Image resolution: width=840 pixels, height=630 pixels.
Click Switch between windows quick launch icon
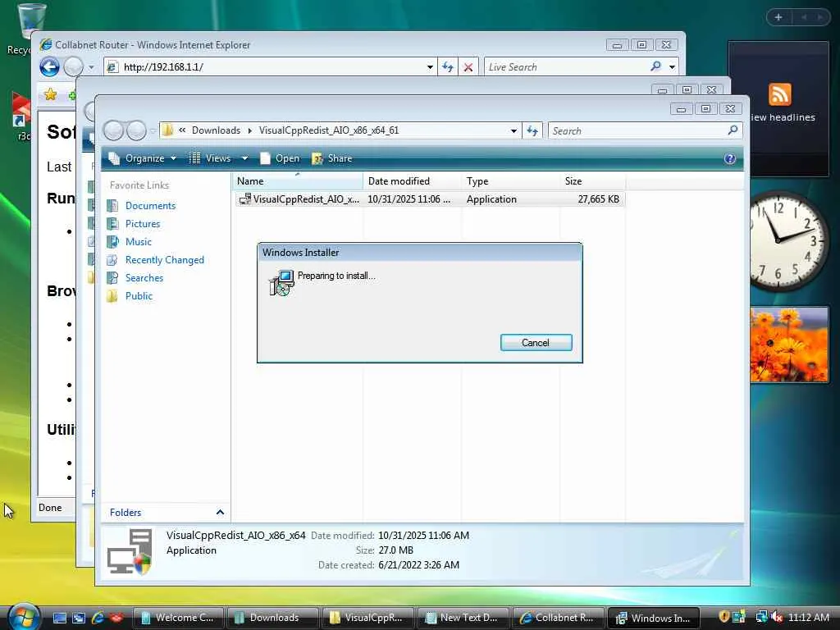coord(78,618)
